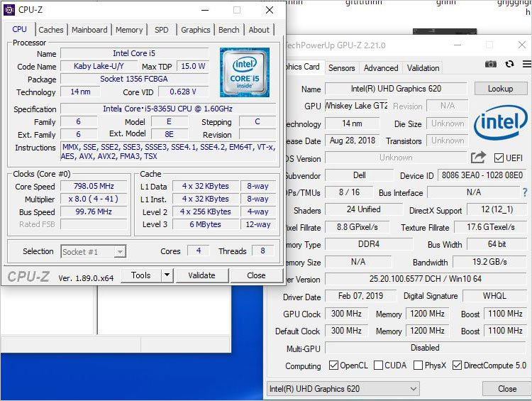
Task: Click the CPU-Z app icon in title bar
Action: (x=9, y=10)
